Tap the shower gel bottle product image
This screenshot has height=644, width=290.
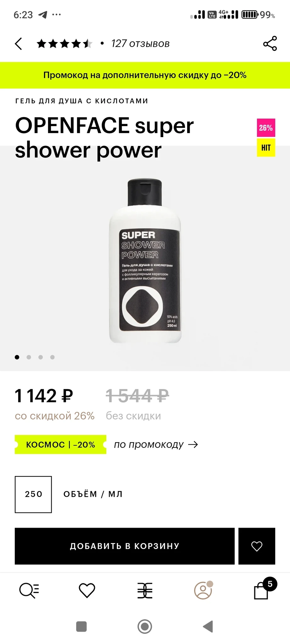pos(145,261)
